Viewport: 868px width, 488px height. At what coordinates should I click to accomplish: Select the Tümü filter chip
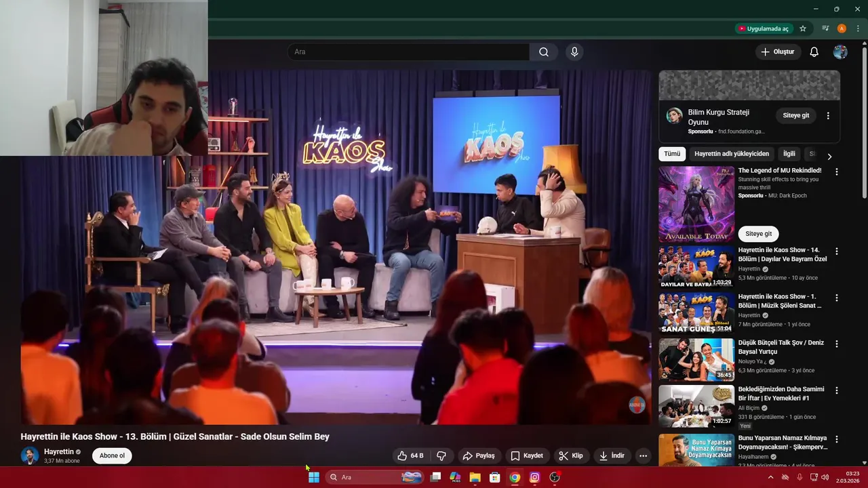click(x=672, y=154)
